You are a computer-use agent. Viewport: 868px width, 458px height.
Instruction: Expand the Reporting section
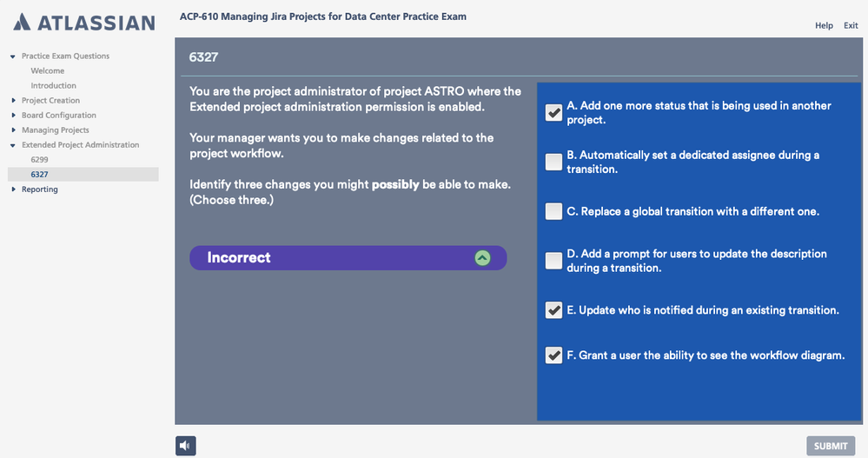[x=13, y=189]
